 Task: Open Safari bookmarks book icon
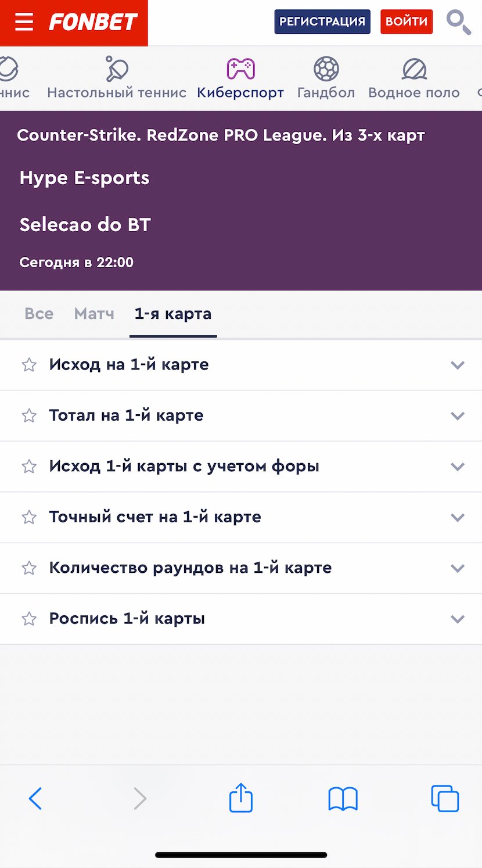tap(343, 799)
